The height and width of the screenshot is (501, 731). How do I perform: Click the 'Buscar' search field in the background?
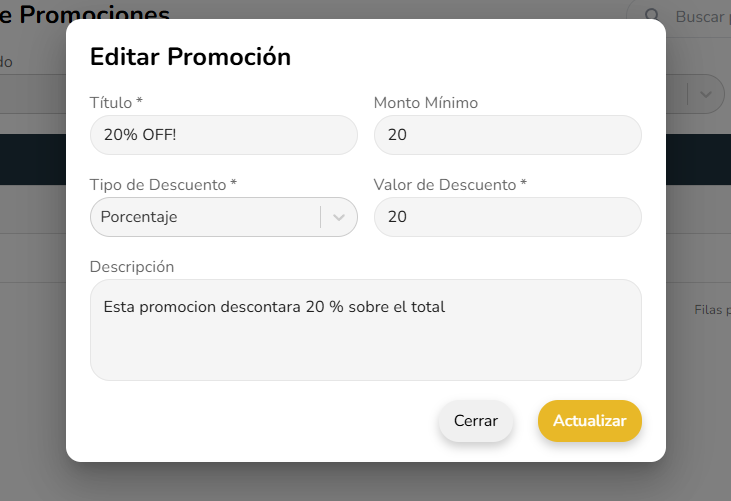click(702, 16)
